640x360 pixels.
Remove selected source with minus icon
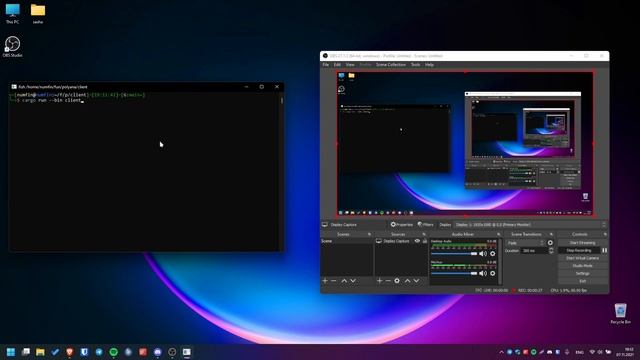pos(388,281)
